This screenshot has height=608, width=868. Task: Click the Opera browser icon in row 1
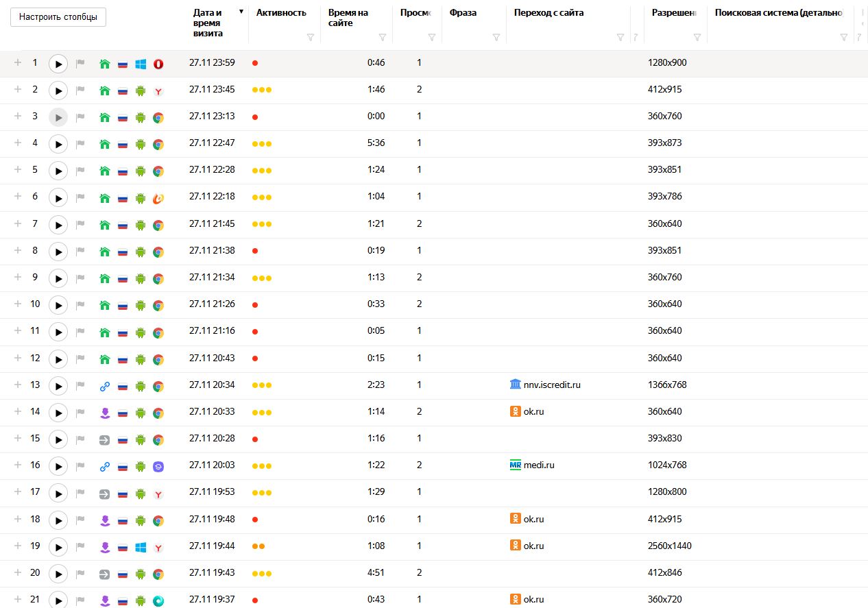click(x=158, y=64)
